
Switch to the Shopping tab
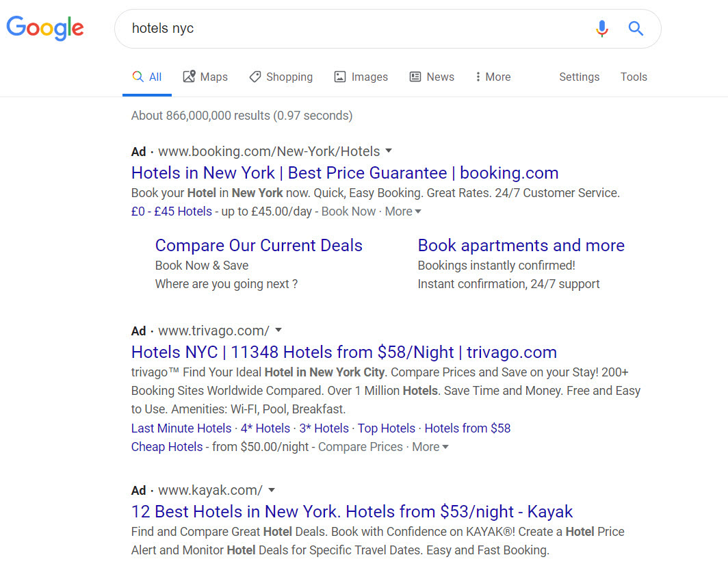(281, 77)
